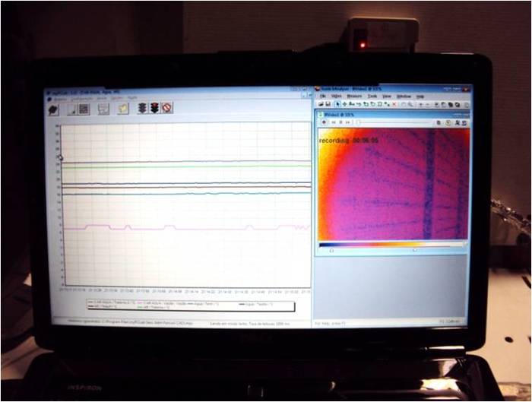The width and height of the screenshot is (532, 402).
Task: Click the red traffic light stop icon
Action: pyautogui.click(x=155, y=108)
